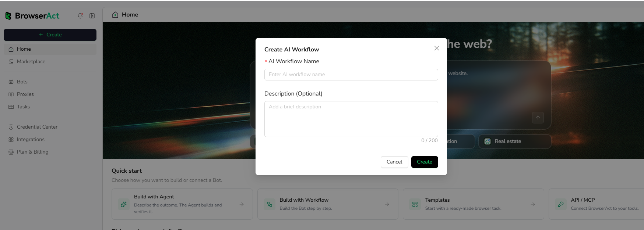Viewport: 644px width, 230px height.
Task: Click the Description (Optional) label
Action: pos(293,94)
